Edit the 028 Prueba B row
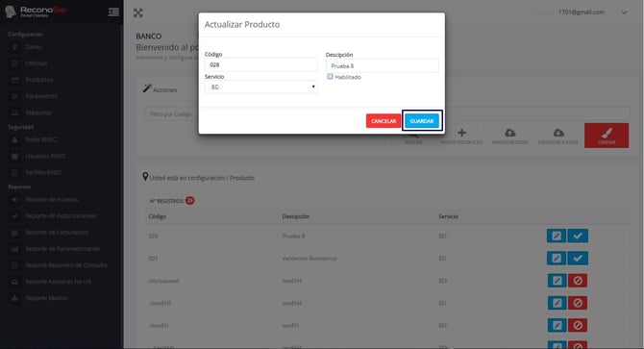644x349 pixels. coord(557,236)
